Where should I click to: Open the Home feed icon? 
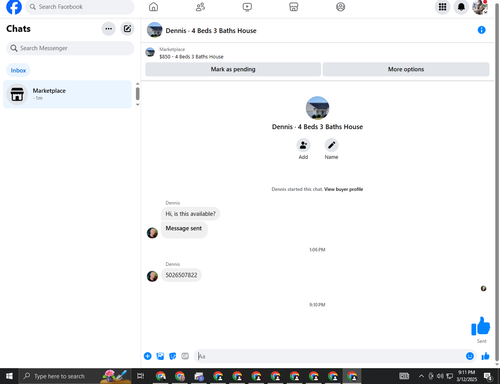[x=153, y=7]
